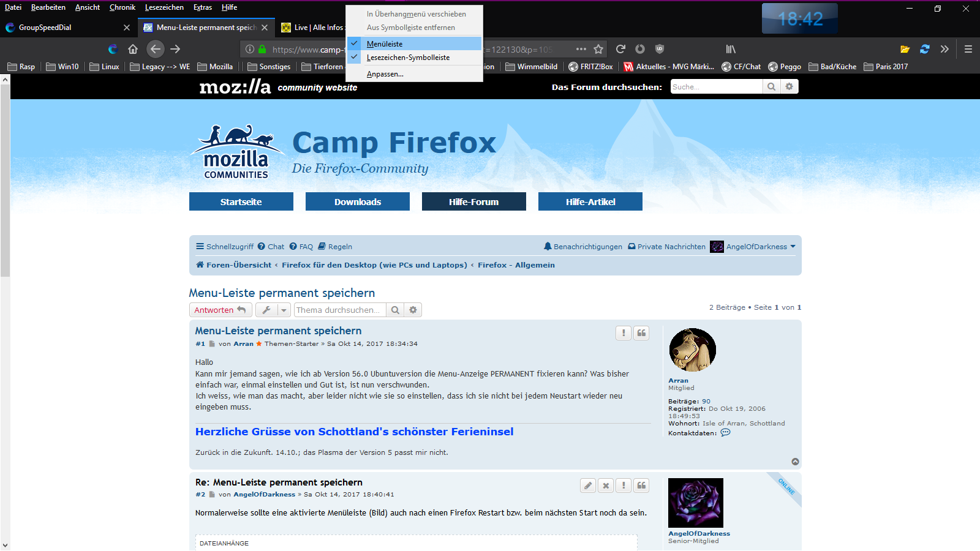Open the Linux bookmarks folder
The width and height of the screenshot is (980, 551).
pos(104,67)
